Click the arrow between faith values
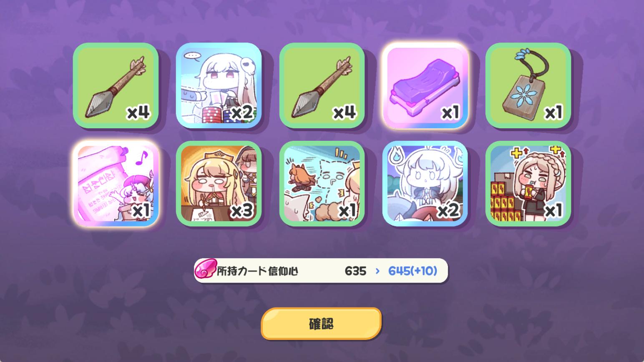 point(377,271)
